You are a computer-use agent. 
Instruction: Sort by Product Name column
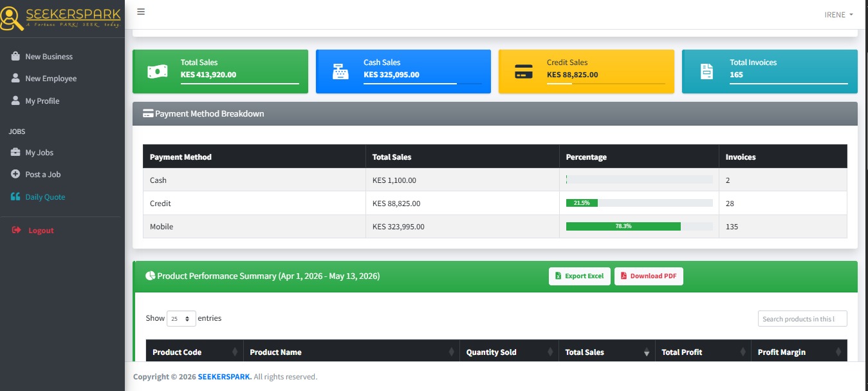[x=351, y=352]
